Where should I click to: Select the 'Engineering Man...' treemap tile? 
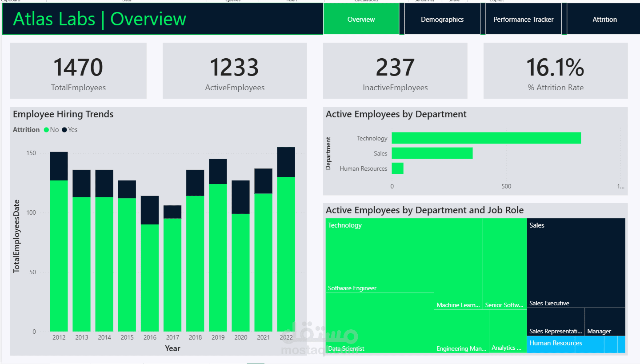point(461,331)
